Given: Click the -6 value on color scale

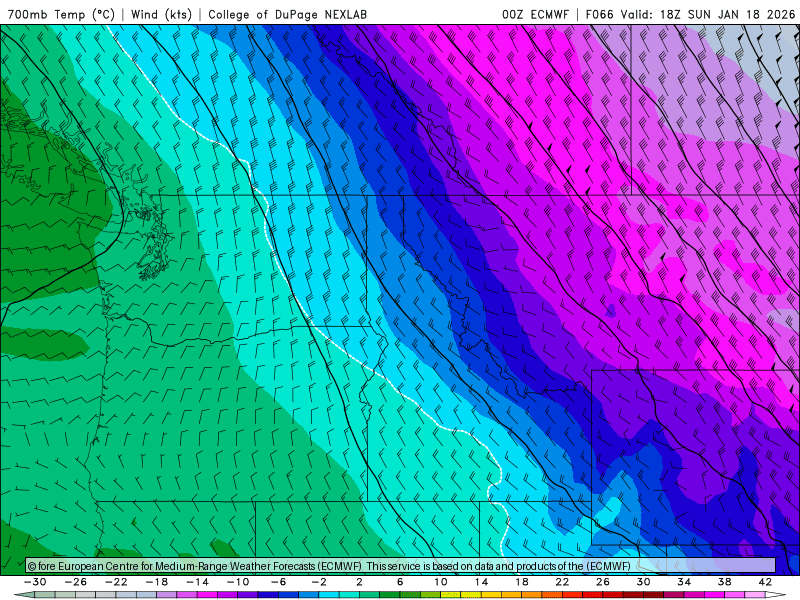Looking at the screenshot, I should coord(279,582).
